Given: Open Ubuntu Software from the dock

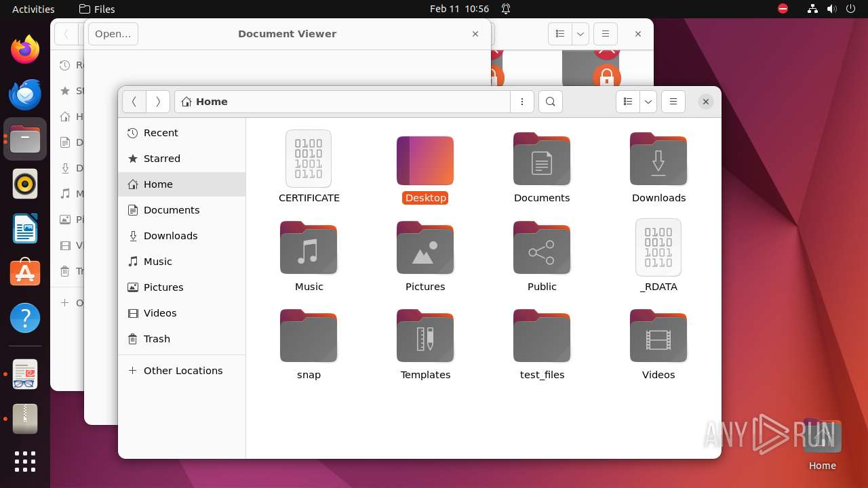Looking at the screenshot, I should click(25, 273).
